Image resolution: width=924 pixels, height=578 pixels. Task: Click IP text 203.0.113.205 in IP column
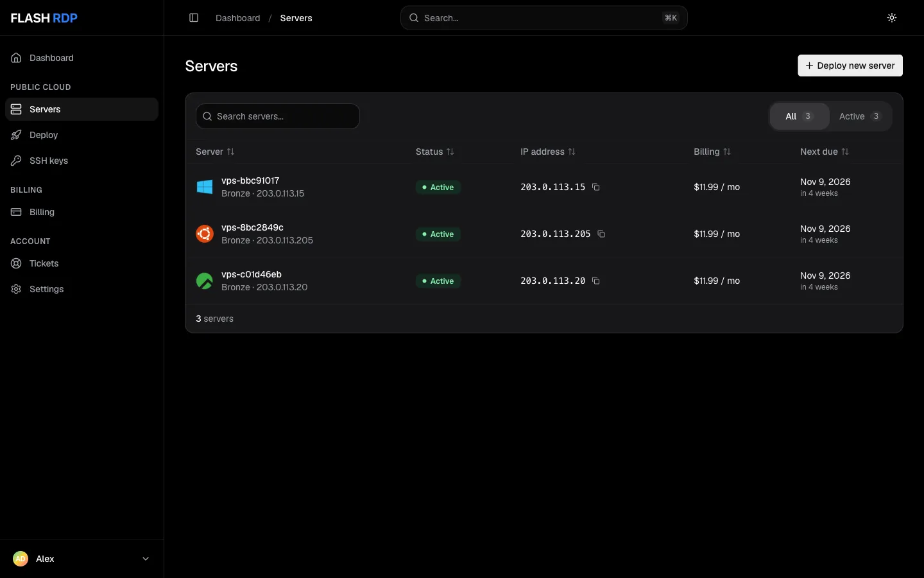coord(555,234)
